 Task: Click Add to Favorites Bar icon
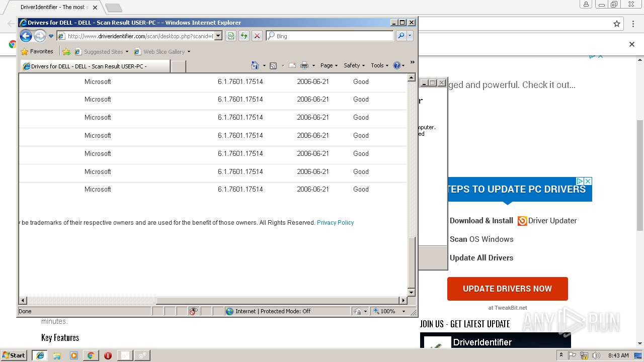click(x=66, y=51)
